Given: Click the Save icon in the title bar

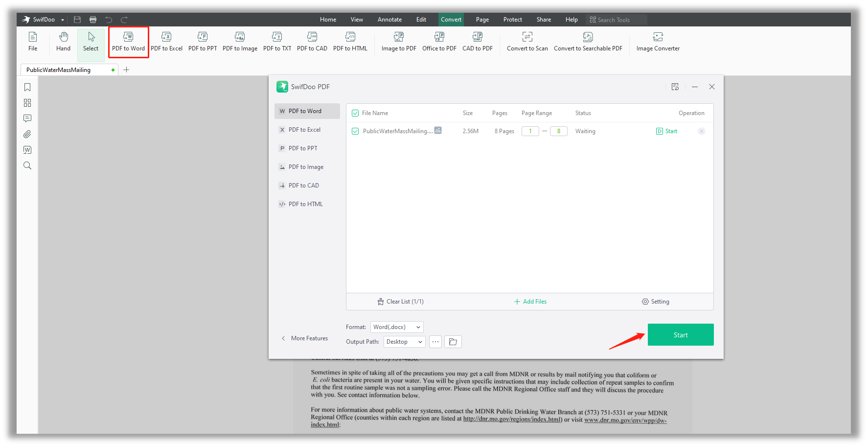Looking at the screenshot, I should coord(77,20).
